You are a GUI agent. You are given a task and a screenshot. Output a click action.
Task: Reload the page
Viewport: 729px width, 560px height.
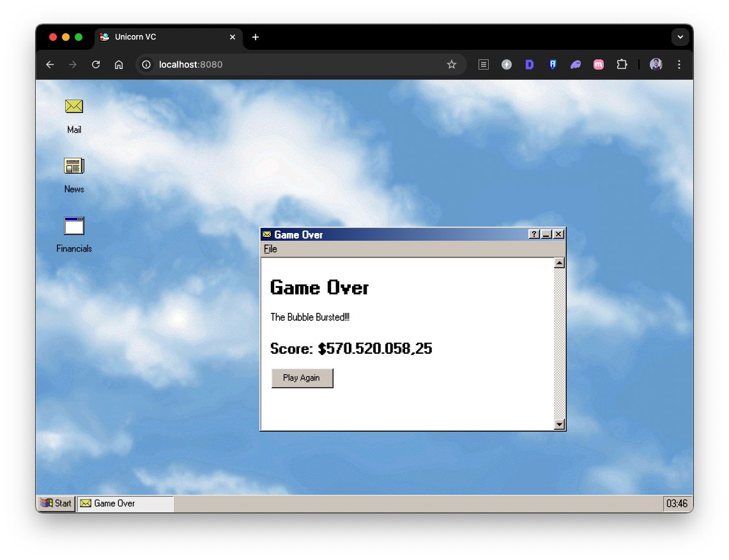tap(96, 64)
